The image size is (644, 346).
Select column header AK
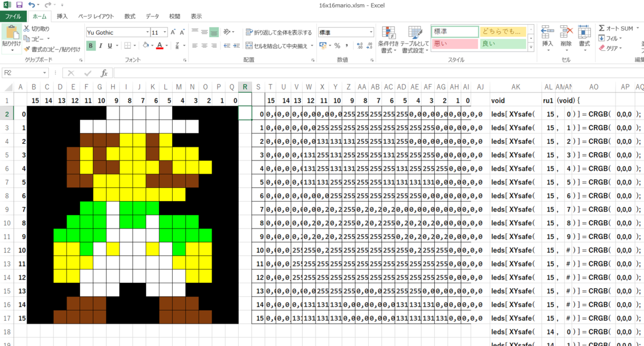515,87
